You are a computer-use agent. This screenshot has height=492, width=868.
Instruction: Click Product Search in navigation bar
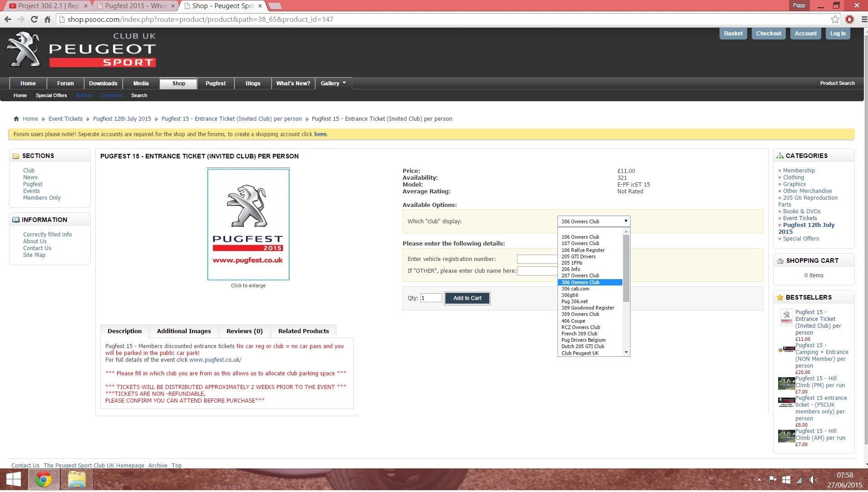pyautogui.click(x=837, y=84)
